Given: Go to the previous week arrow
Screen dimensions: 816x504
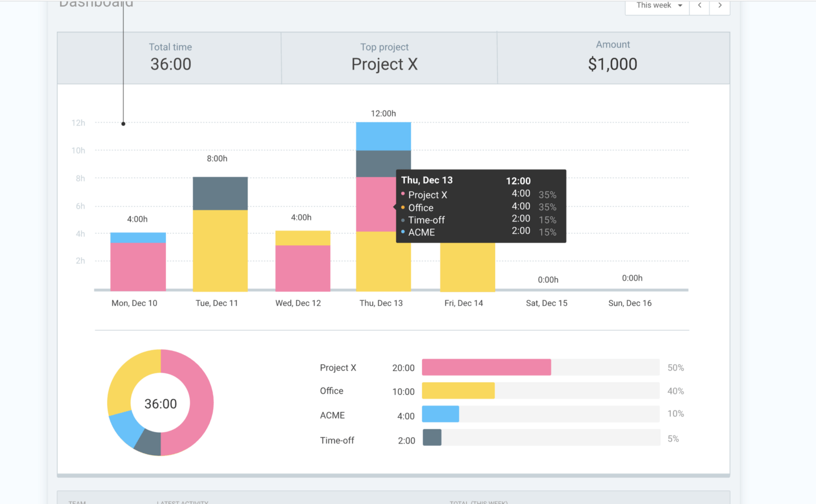Looking at the screenshot, I should click(700, 6).
